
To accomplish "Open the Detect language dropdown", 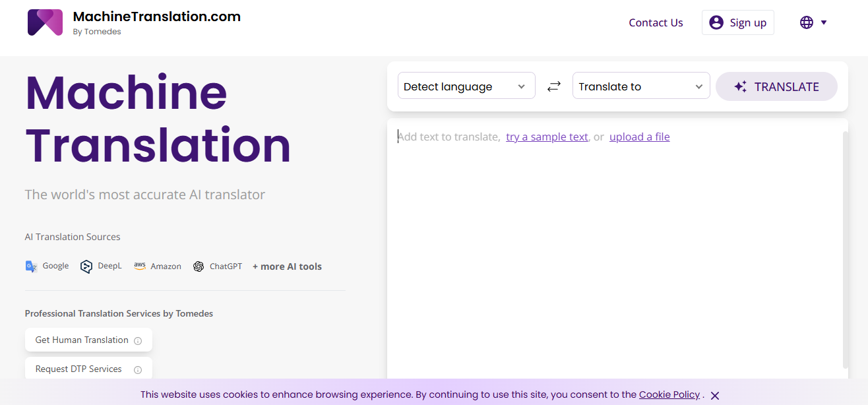I will tap(466, 86).
